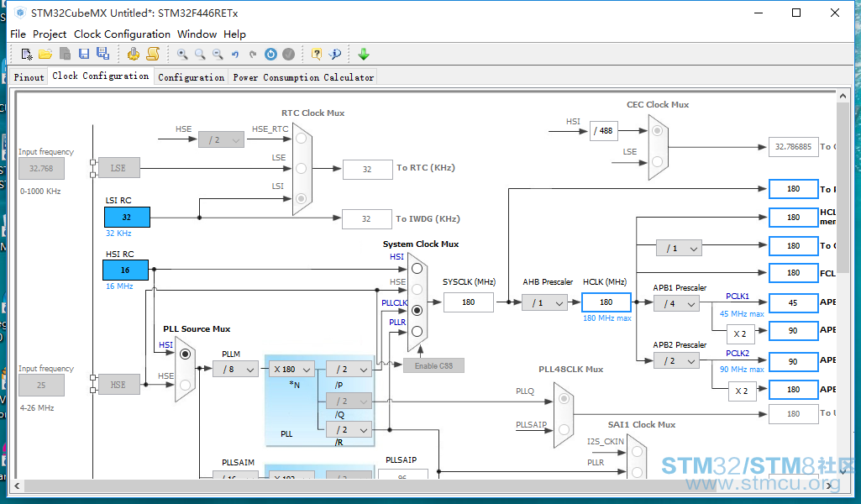This screenshot has height=504, width=861.
Task: Open the About info bubble icon
Action: point(334,54)
